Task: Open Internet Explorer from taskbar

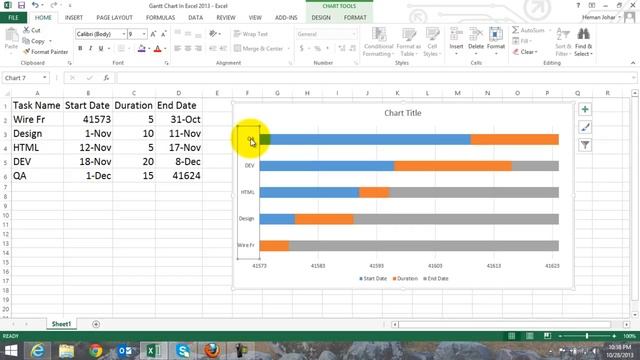Action: click(x=38, y=351)
